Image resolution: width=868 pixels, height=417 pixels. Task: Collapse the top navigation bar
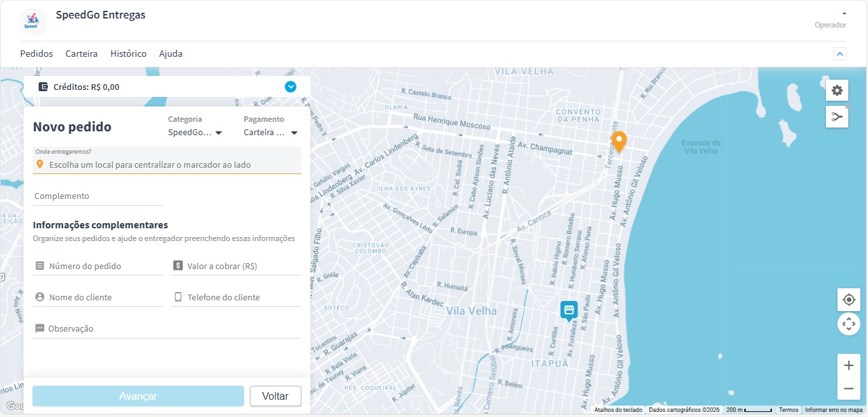(x=839, y=54)
